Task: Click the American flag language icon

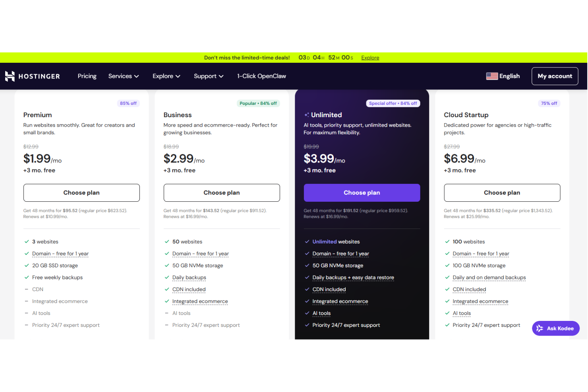Action: [x=492, y=76]
